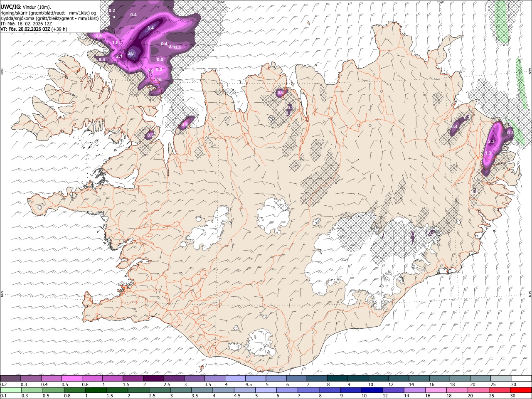
Task: Select pale green lower swatch between 0.1 and 0.3
Action: click(x=11, y=390)
